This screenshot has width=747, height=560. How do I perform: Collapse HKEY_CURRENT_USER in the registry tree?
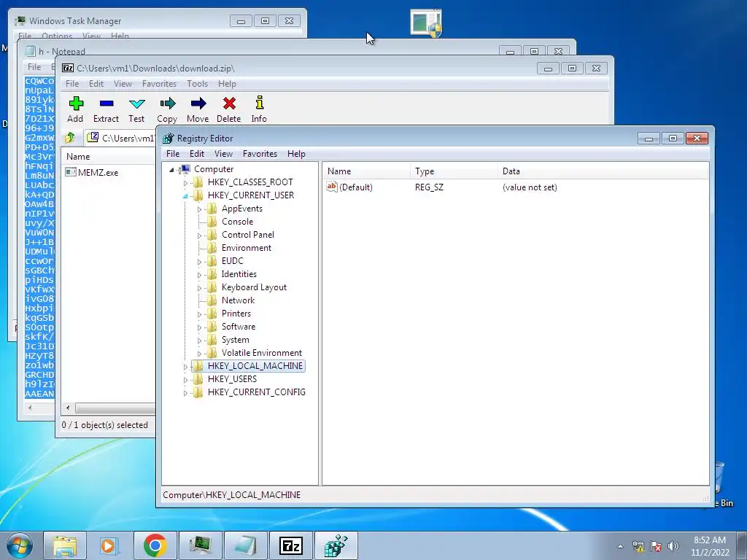point(185,195)
